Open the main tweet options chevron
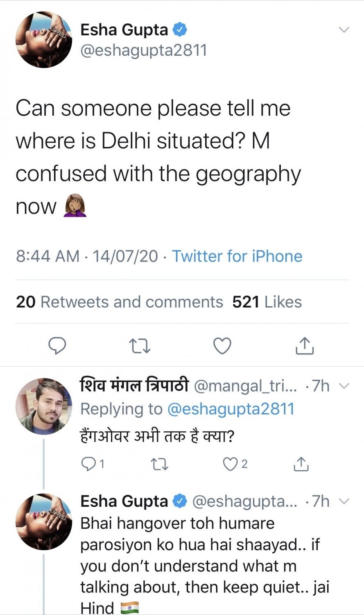The width and height of the screenshot is (364, 615). point(344,29)
